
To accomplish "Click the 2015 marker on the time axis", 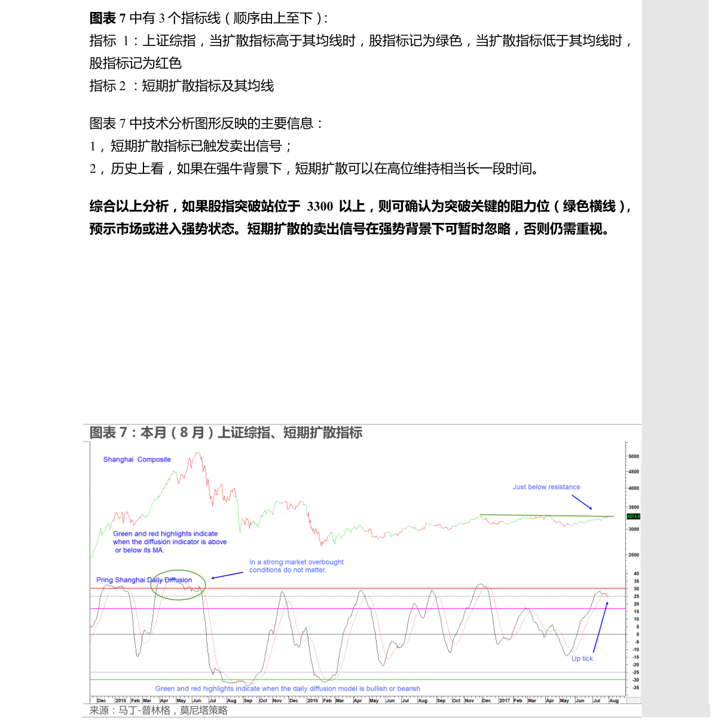I will [x=121, y=701].
